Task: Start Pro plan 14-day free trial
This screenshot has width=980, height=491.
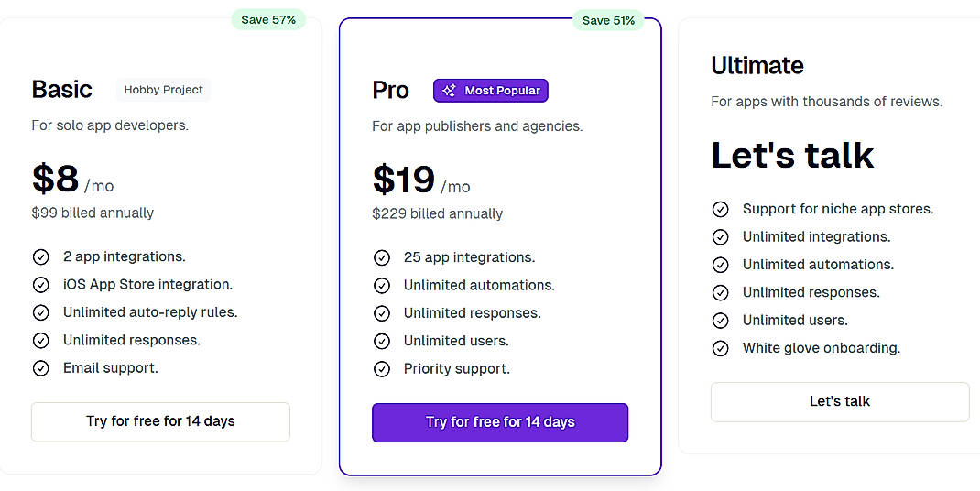Action: [x=500, y=422]
